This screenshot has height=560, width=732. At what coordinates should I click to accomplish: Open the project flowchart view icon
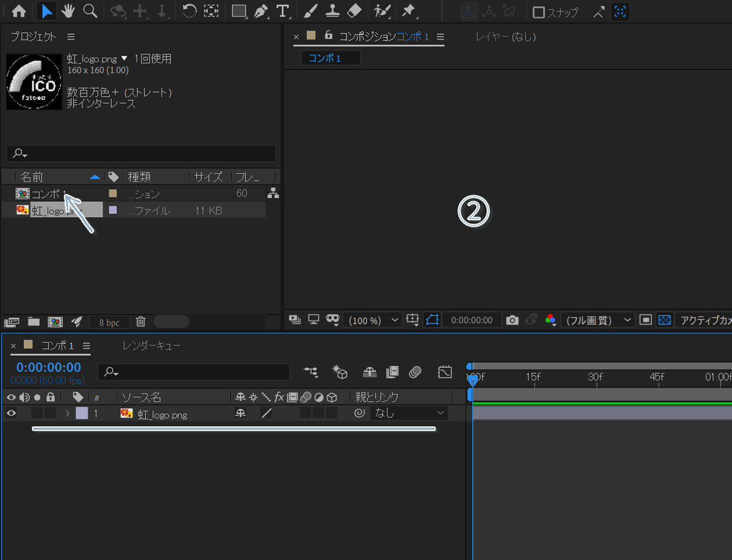(x=273, y=193)
